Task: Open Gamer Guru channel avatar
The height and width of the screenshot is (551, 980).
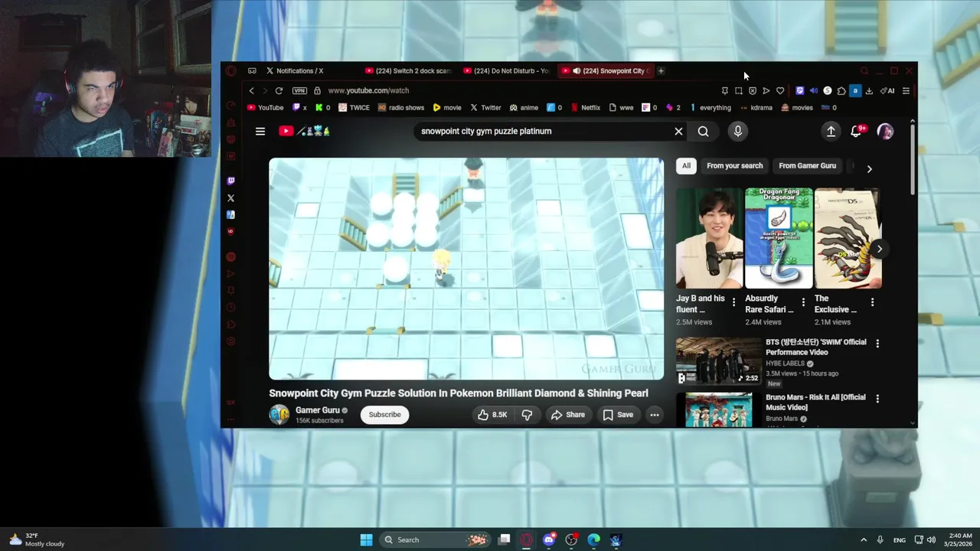Action: pos(279,414)
